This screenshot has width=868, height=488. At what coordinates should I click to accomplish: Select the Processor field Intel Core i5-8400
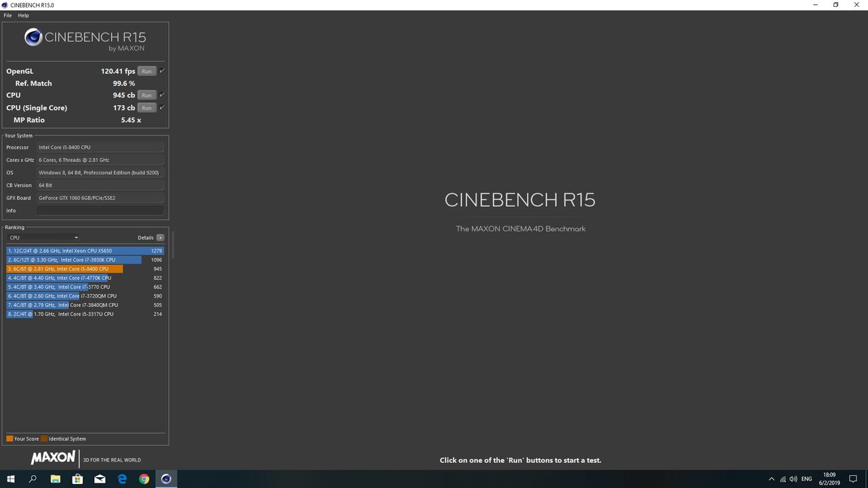(x=100, y=147)
